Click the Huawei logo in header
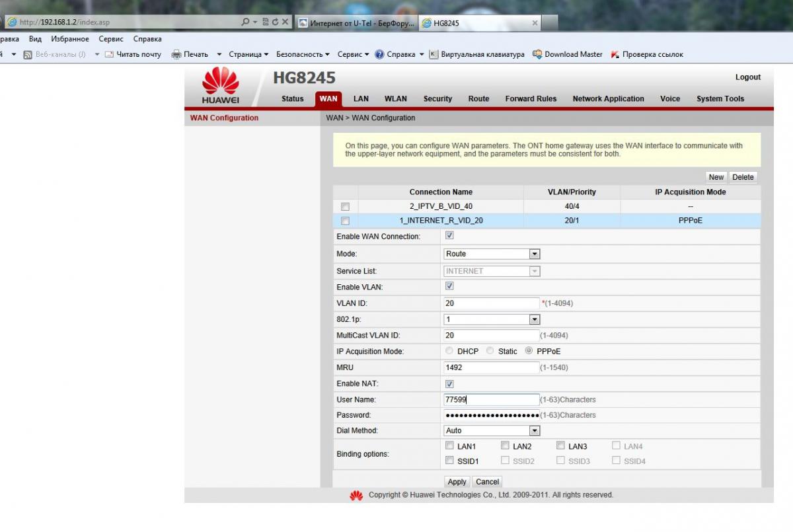Screen dimensions: 793x532 click(x=221, y=86)
